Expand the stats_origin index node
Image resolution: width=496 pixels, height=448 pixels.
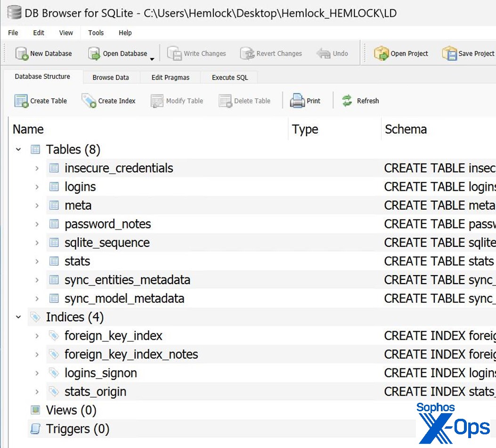click(37, 392)
